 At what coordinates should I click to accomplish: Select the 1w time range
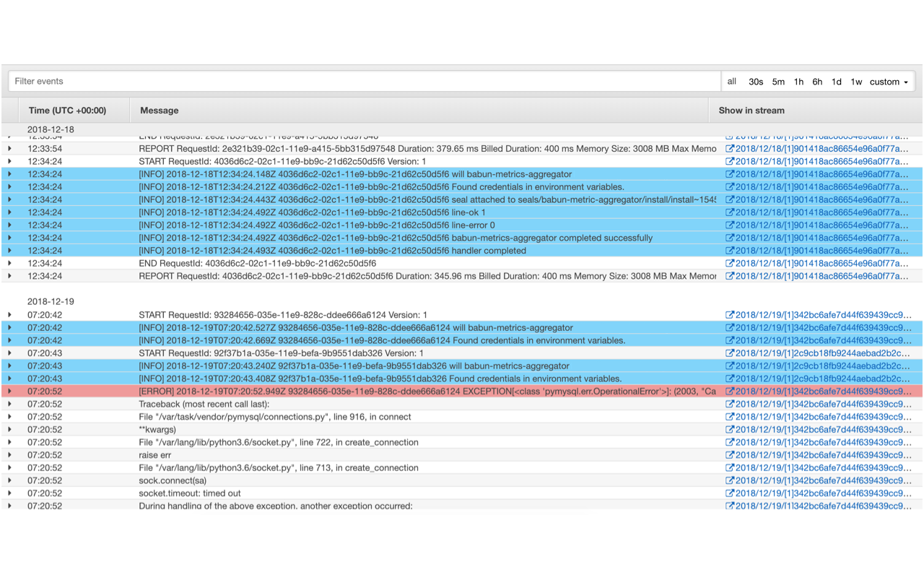tap(856, 82)
